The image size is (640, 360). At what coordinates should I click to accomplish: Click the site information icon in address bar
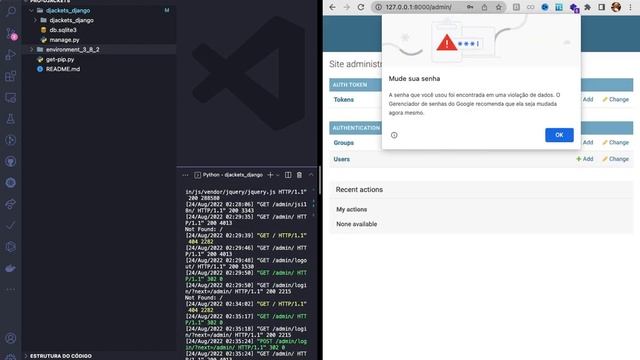[x=378, y=7]
